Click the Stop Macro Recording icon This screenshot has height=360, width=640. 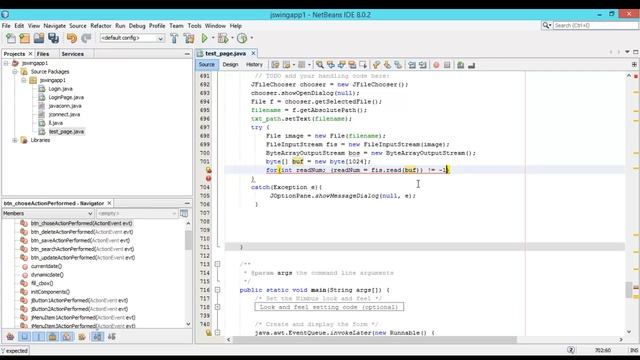pyautogui.click(x=447, y=65)
